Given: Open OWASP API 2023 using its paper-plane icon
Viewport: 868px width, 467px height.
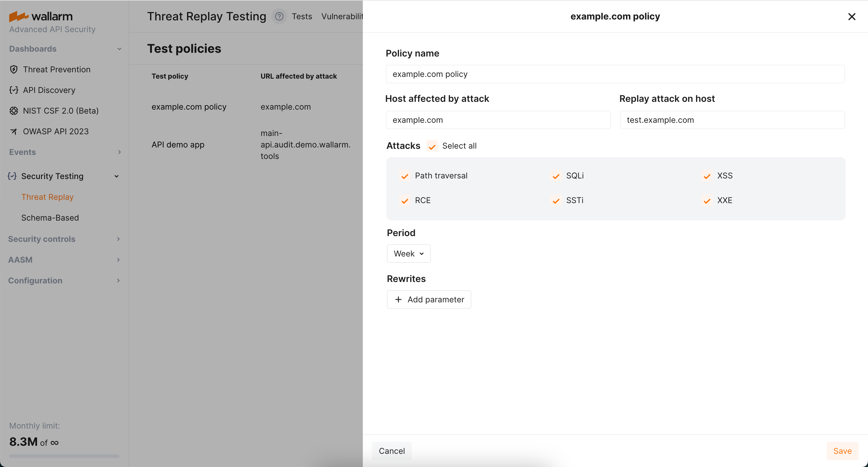Looking at the screenshot, I should point(13,131).
